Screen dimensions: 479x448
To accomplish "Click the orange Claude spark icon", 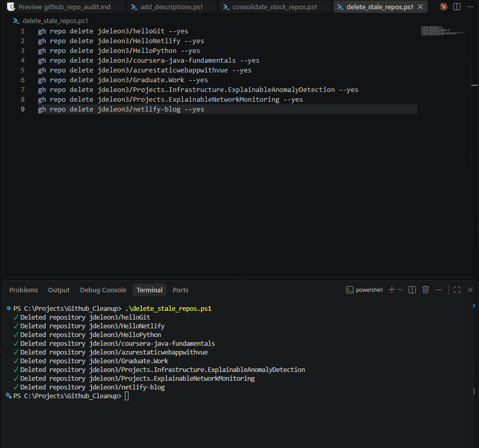I will (x=444, y=7).
